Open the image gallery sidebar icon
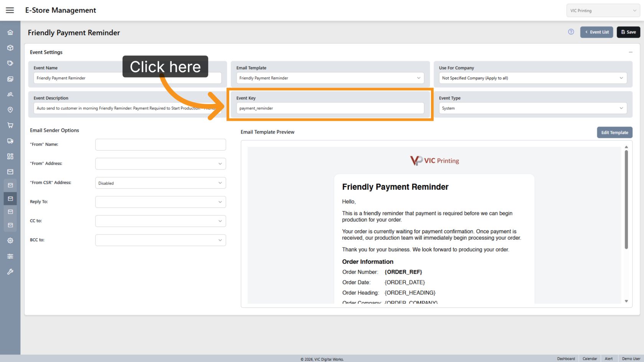644x362 pixels. (x=10, y=79)
